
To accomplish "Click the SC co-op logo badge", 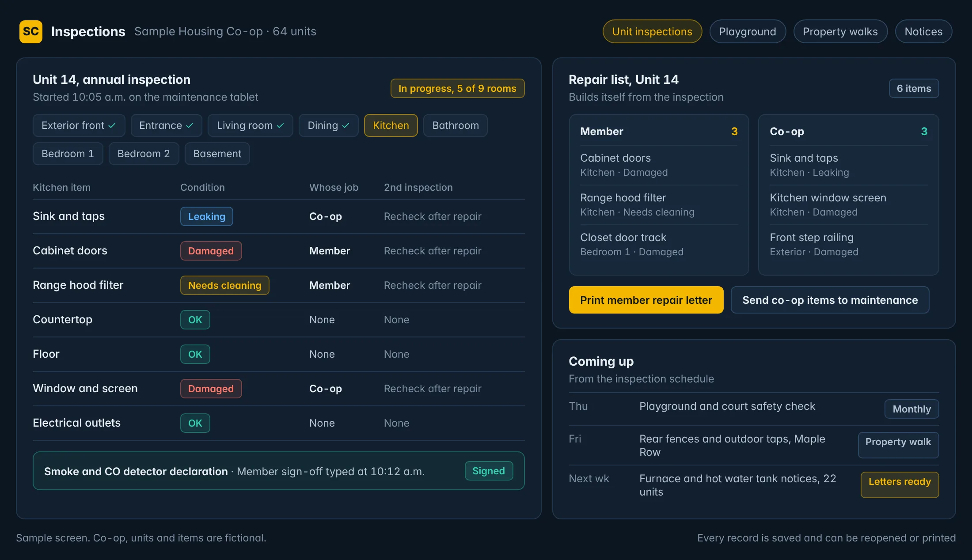I will [x=31, y=31].
